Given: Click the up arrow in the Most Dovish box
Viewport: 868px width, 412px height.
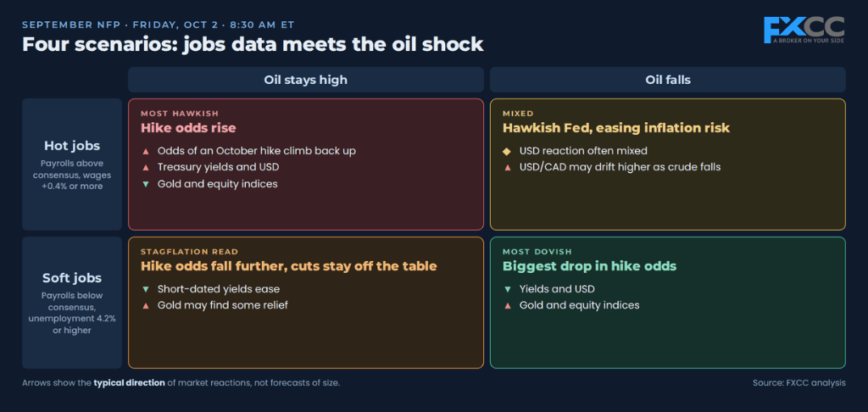Looking at the screenshot, I should 507,306.
